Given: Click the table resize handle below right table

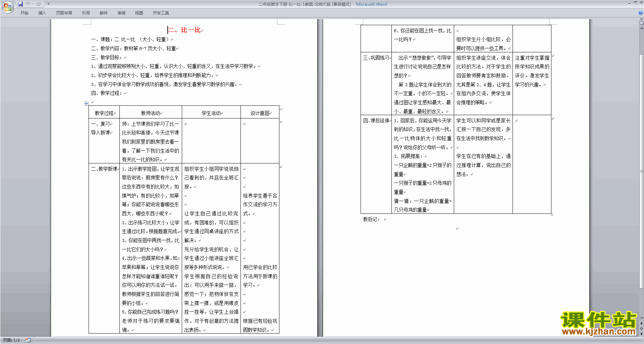Looking at the screenshot, I should [x=552, y=215].
